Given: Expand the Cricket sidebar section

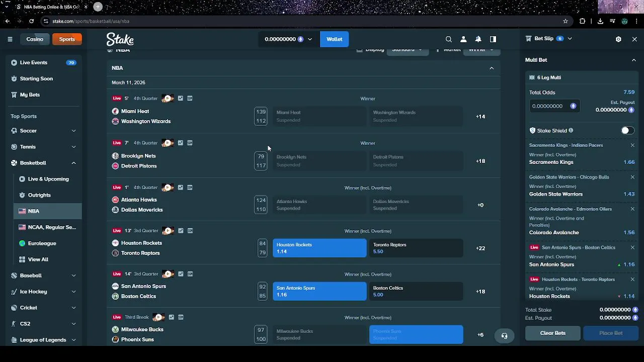Looking at the screenshot, I should pos(73,308).
